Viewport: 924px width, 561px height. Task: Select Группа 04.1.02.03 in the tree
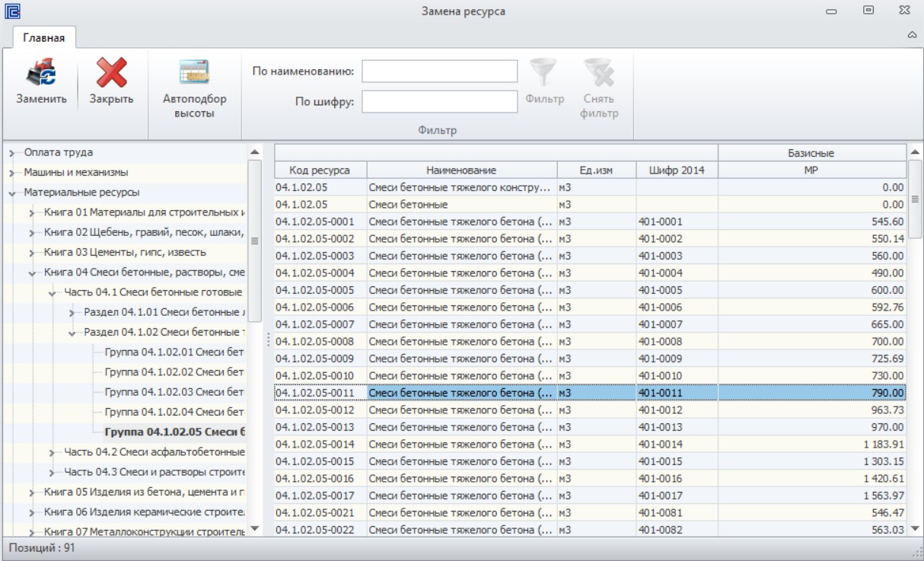pos(174,392)
